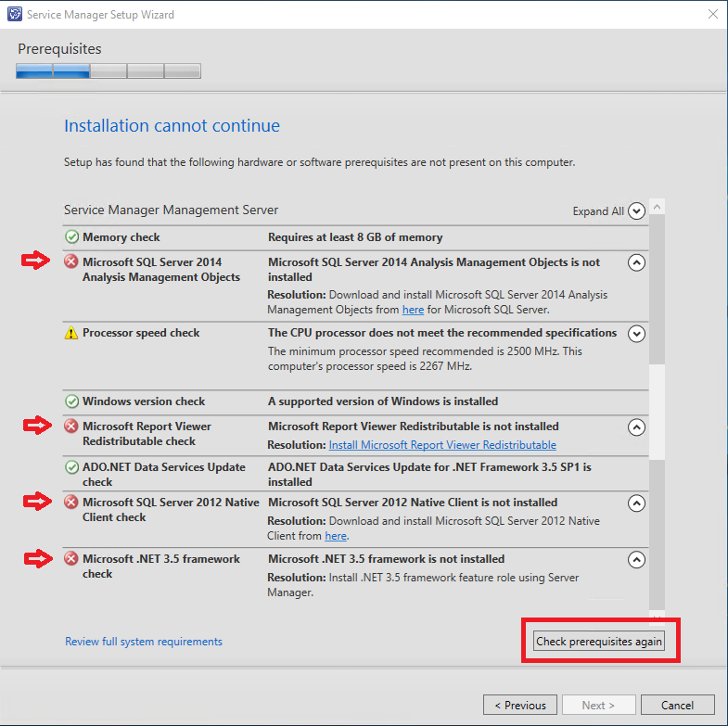Viewport: 728px width, 726px height.
Task: Click the green check icon for Windows version check
Action: [71, 401]
